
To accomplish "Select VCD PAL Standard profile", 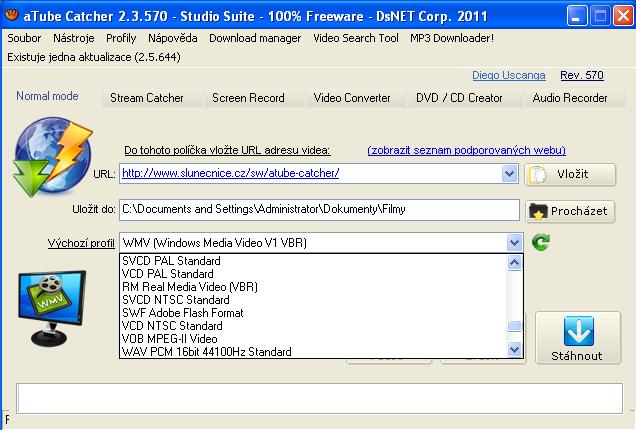I will pyautogui.click(x=314, y=274).
